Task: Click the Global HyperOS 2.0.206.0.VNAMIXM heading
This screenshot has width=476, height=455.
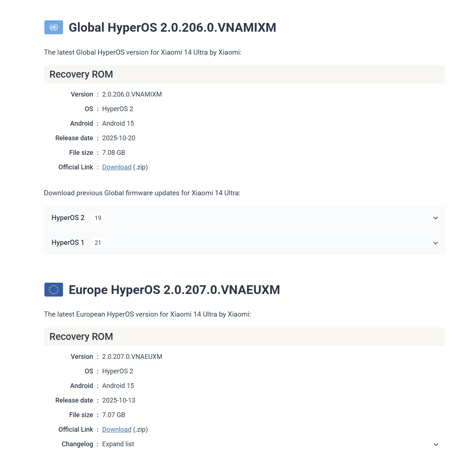Action: (172, 27)
